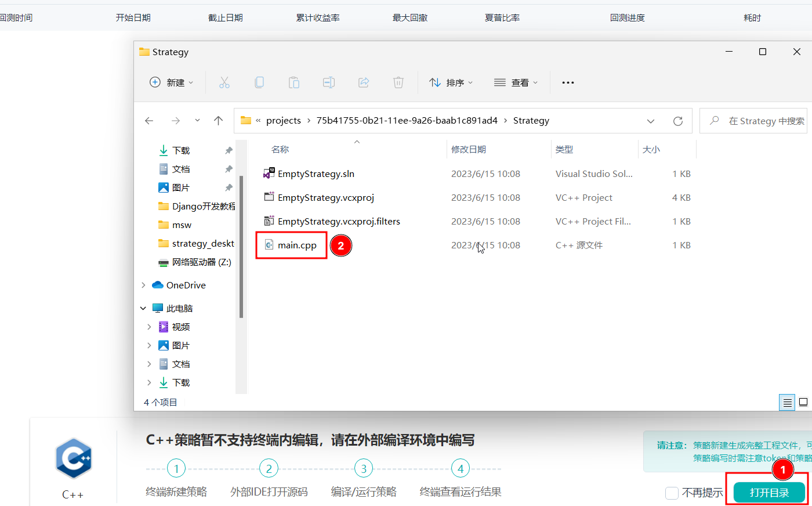
Task: Click the Delete trash can icon
Action: coord(398,82)
